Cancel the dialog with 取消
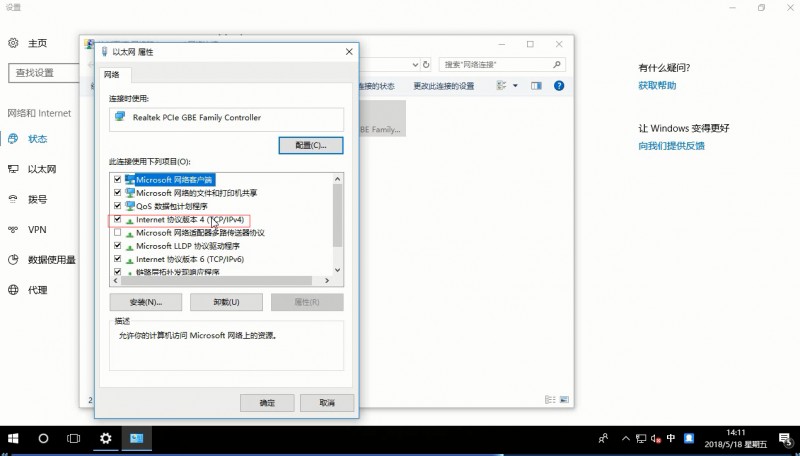This screenshot has height=456, width=800. [327, 403]
